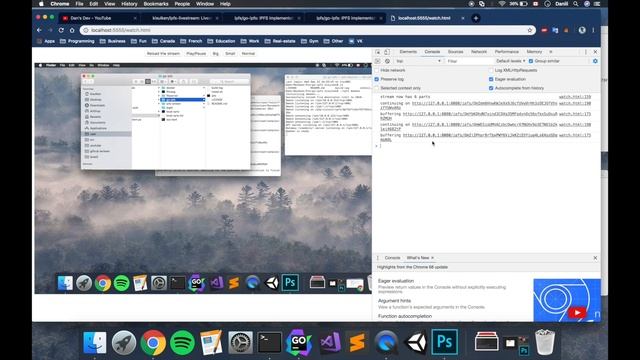Enable Log XMLHttpRequests
Screen dimensions: 640x360
[491, 70]
